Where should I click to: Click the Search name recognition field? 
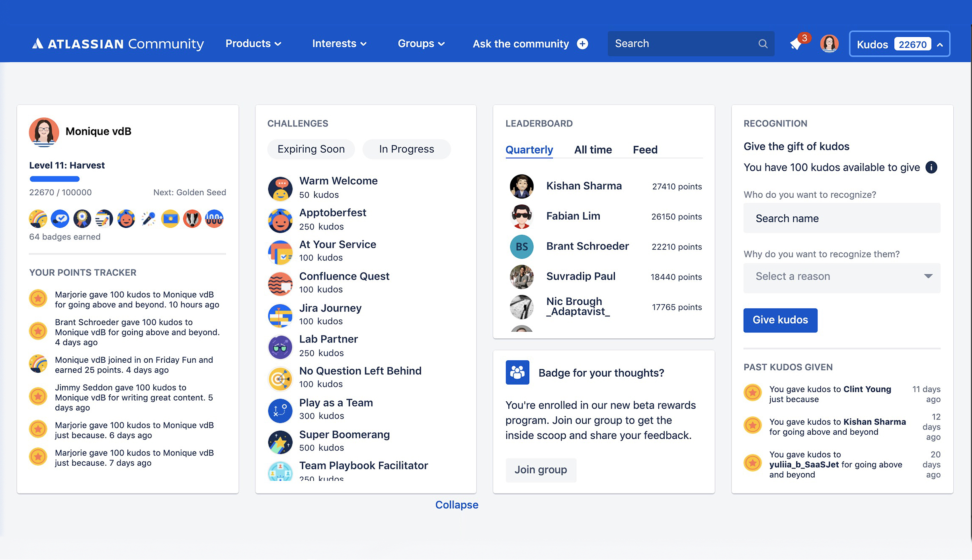[x=841, y=218]
